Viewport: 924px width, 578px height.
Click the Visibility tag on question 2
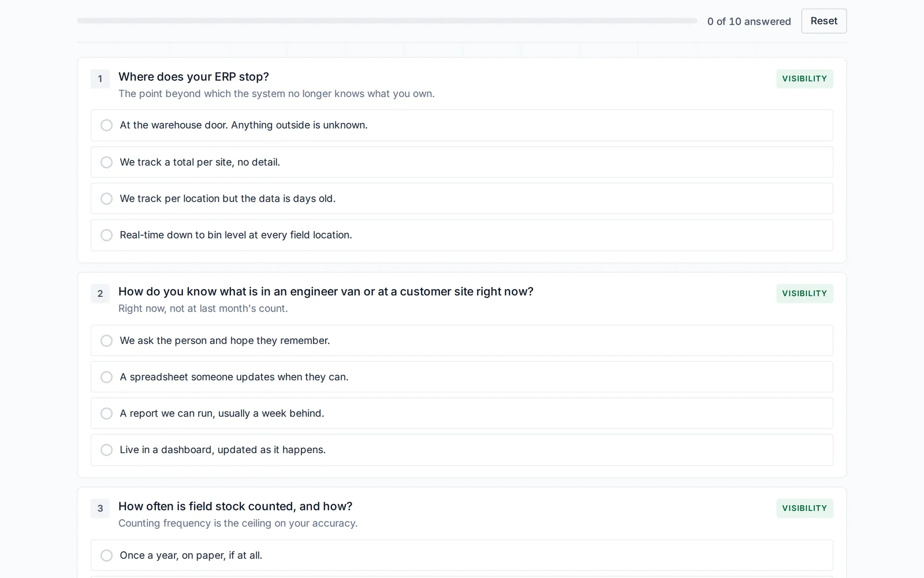(804, 294)
